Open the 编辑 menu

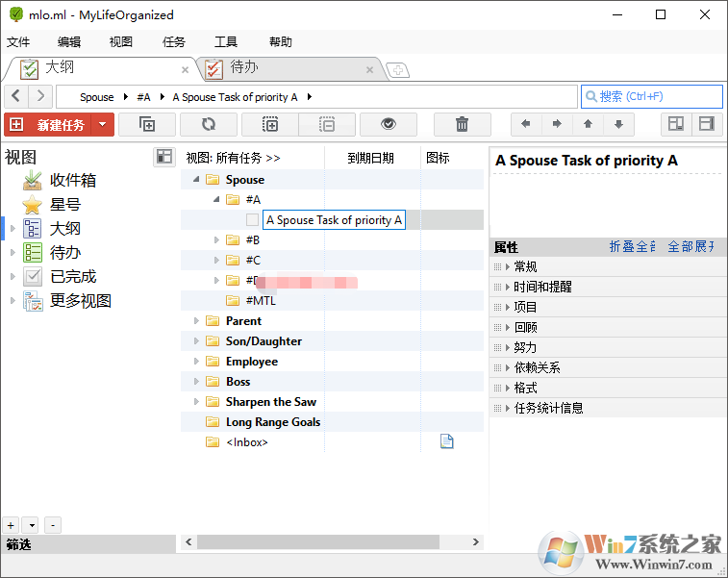coord(69,42)
